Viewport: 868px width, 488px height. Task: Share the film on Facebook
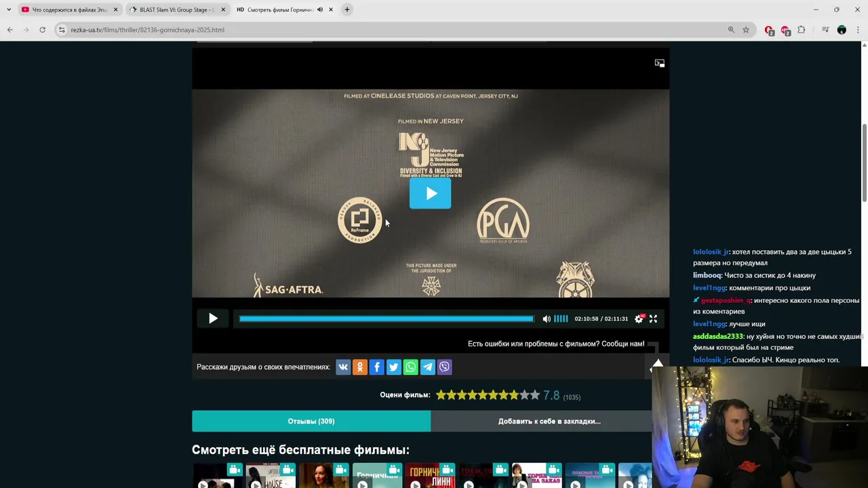(377, 367)
